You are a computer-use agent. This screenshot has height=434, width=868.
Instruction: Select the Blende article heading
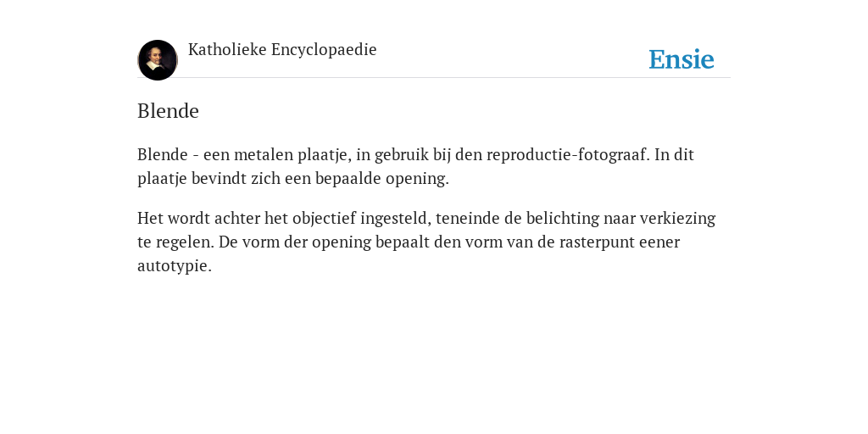coord(169,111)
